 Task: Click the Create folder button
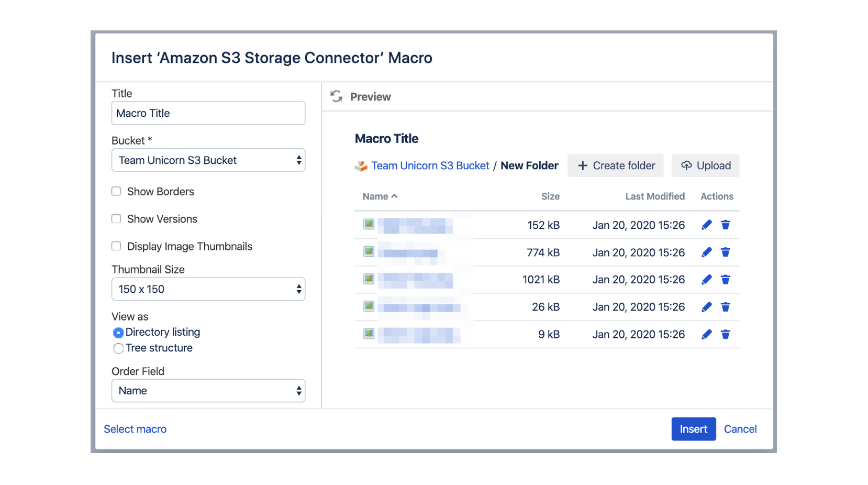pos(616,166)
